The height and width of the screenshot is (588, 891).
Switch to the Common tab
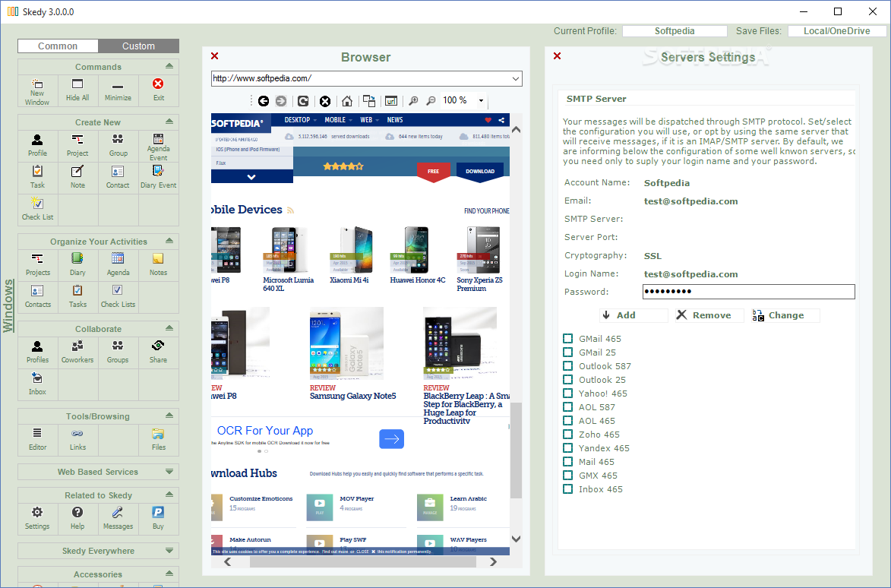click(x=58, y=46)
